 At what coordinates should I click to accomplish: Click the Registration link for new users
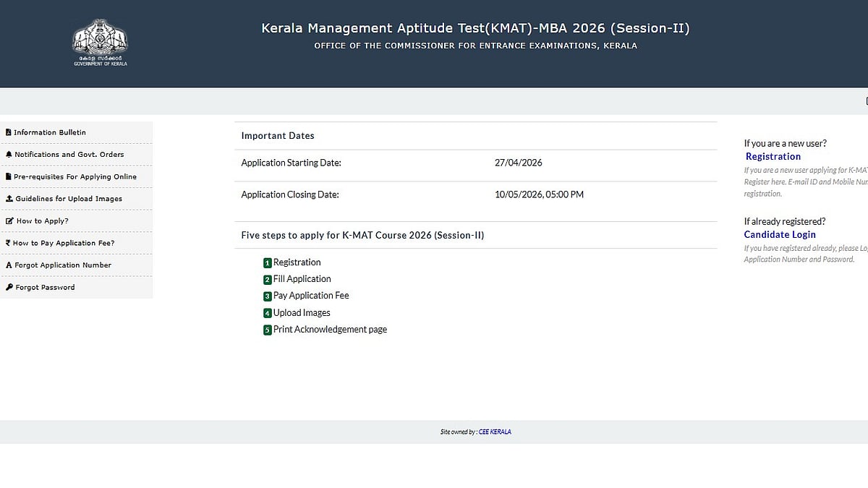coord(773,156)
